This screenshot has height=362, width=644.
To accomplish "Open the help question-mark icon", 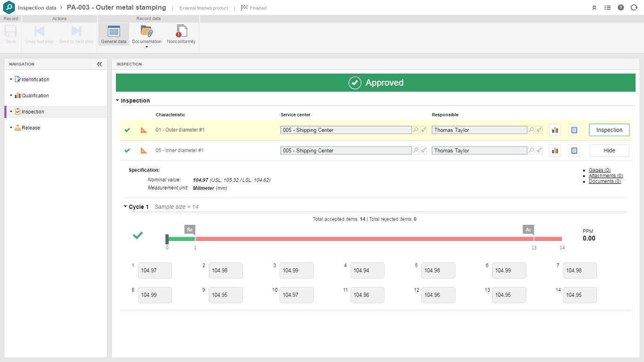I will (x=620, y=8).
